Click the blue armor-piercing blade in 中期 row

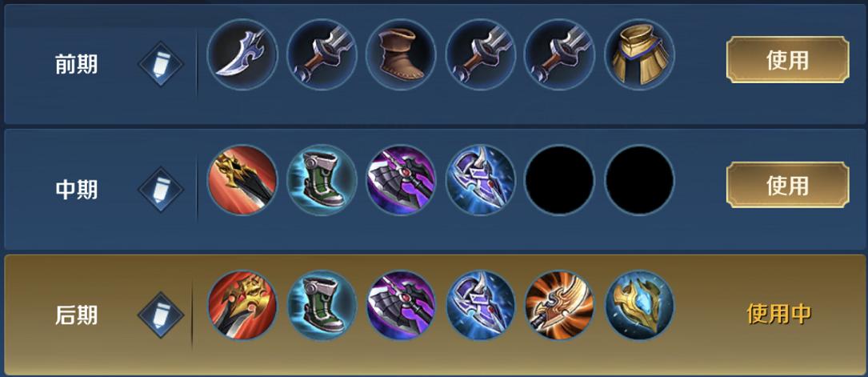[x=481, y=180]
